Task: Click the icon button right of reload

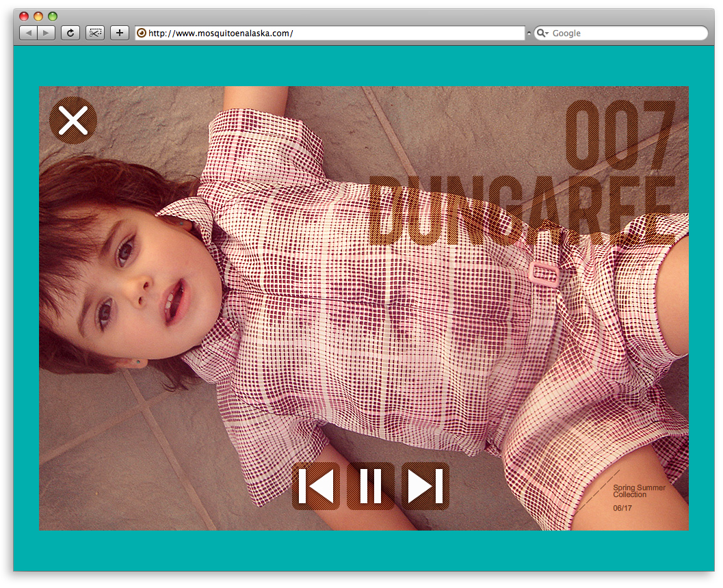Action: pos(95,33)
